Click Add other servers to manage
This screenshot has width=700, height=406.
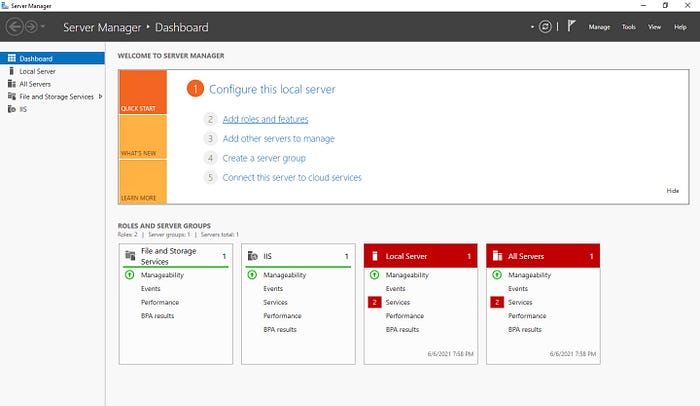coord(279,139)
